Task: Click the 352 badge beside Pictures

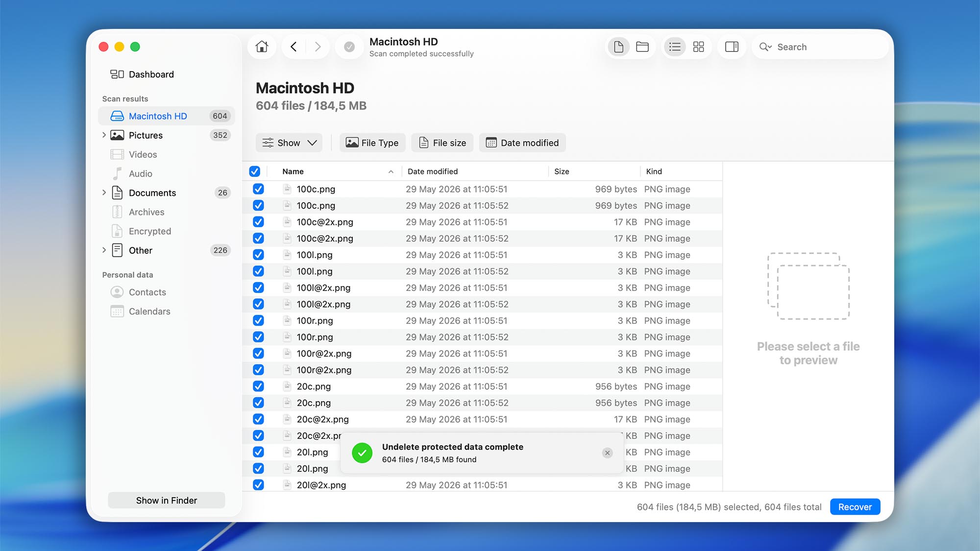Action: tap(220, 135)
